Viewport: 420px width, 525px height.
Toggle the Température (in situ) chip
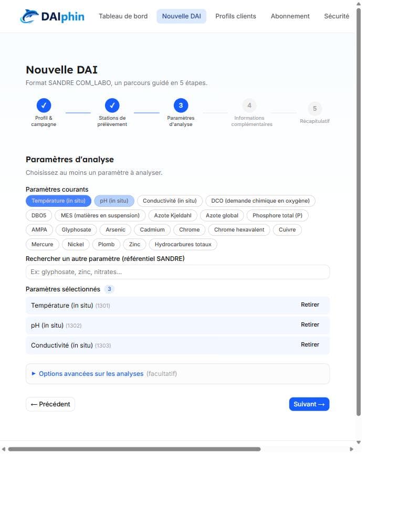tap(58, 201)
